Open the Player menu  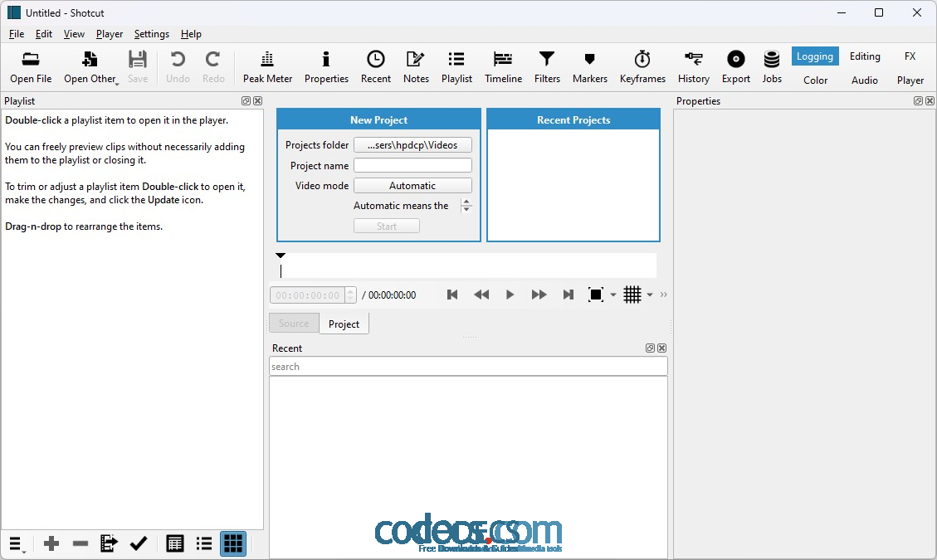click(110, 34)
